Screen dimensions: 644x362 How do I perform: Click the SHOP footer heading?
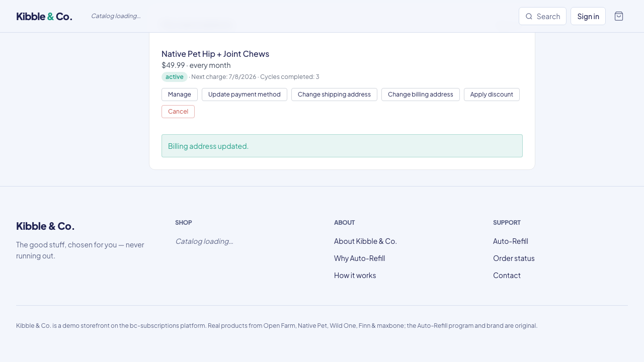pyautogui.click(x=184, y=222)
